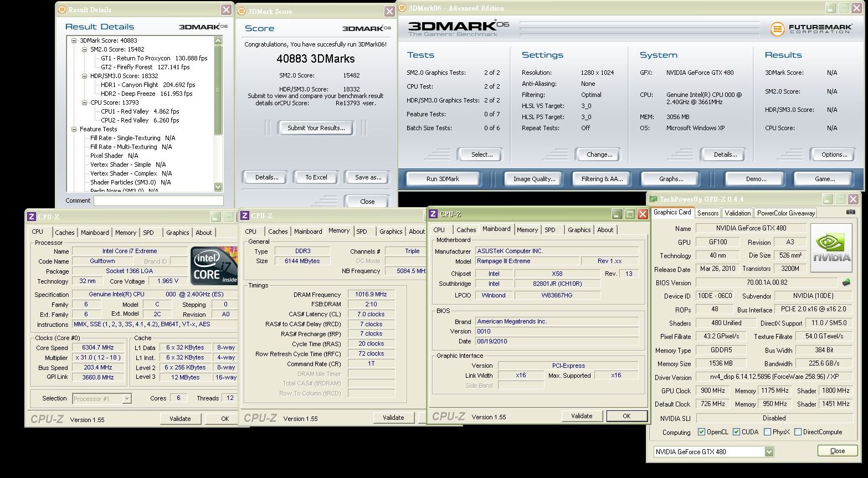Switch to SPD tab in CPU-Z Memory window
The image size is (868, 478).
click(x=362, y=232)
